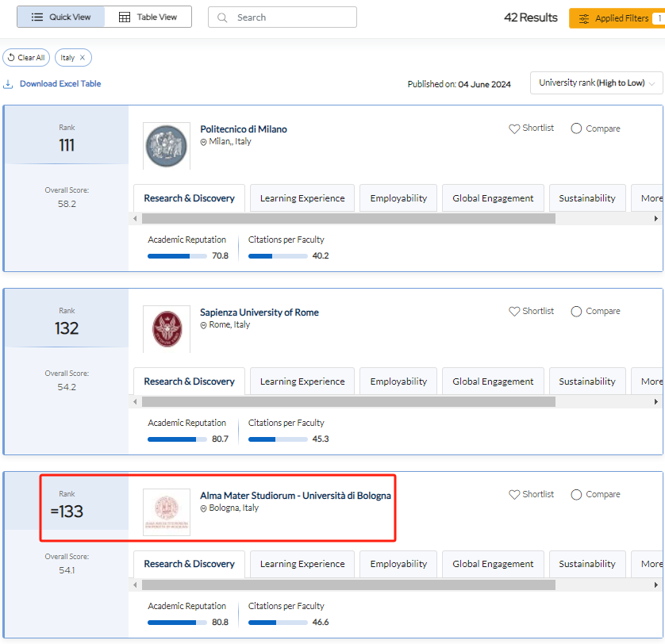Viewport: 665px width, 644px height.
Task: Click Sapienza horizontal tab scrollbar
Action: [x=348, y=402]
